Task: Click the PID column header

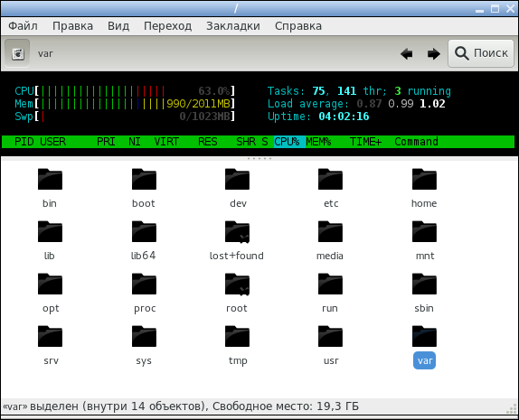Action: coord(24,142)
